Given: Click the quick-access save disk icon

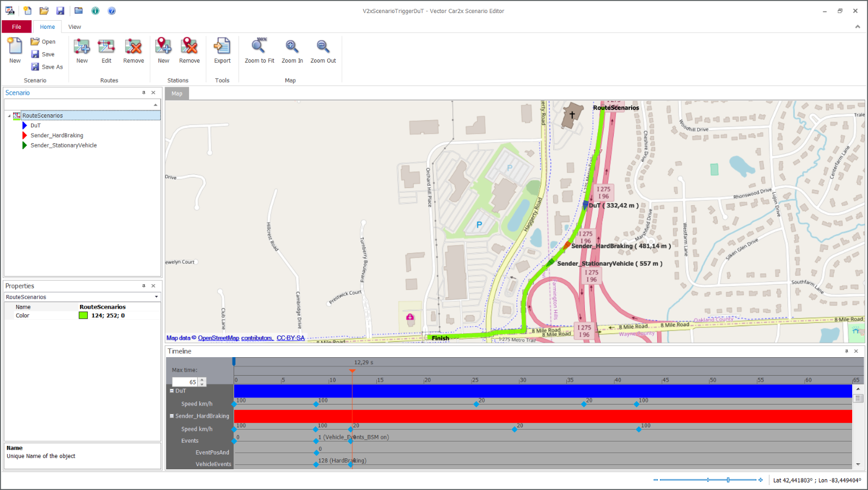Looking at the screenshot, I should (x=60, y=10).
